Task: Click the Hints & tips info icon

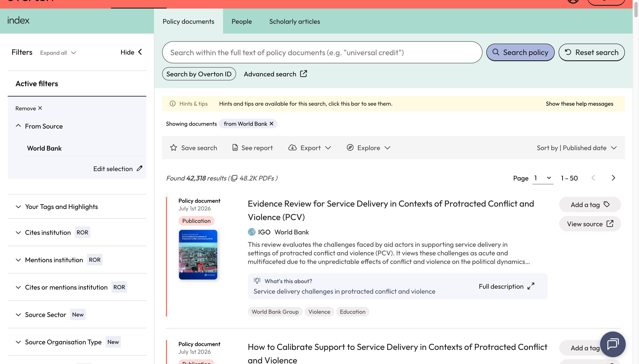Action: [173, 104]
